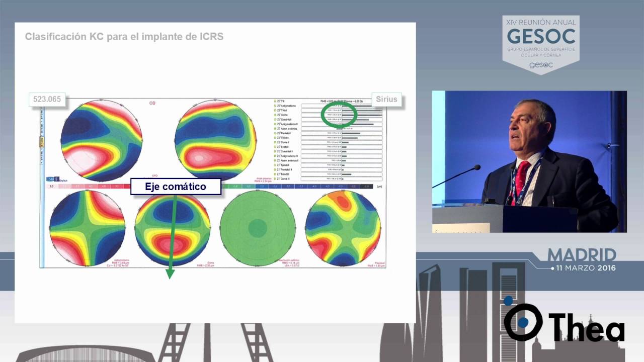Toggle the Astigmatismo Zernike row marker
The height and width of the screenshot is (362, 644).
pyautogui.click(x=275, y=106)
